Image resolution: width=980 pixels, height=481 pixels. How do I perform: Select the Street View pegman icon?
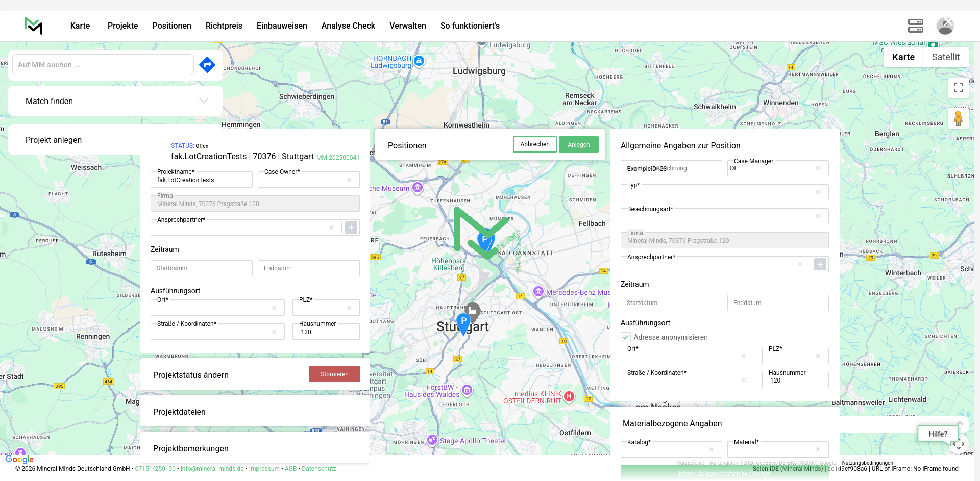pyautogui.click(x=958, y=118)
